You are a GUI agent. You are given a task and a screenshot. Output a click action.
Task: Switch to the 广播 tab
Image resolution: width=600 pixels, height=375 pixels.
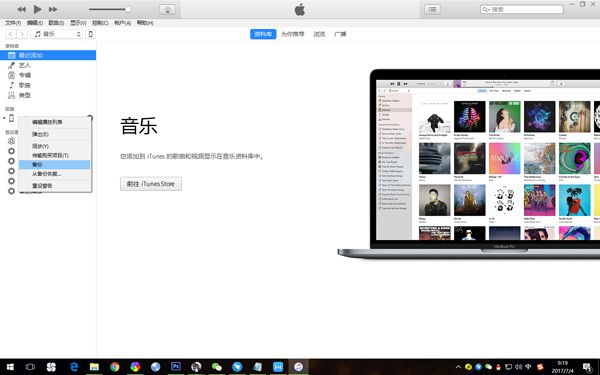click(x=340, y=34)
